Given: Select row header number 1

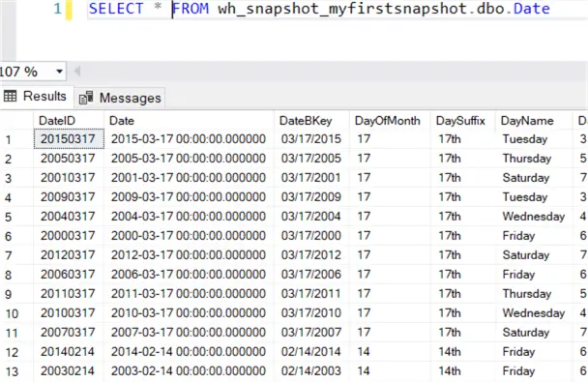Looking at the screenshot, I should point(16,140).
